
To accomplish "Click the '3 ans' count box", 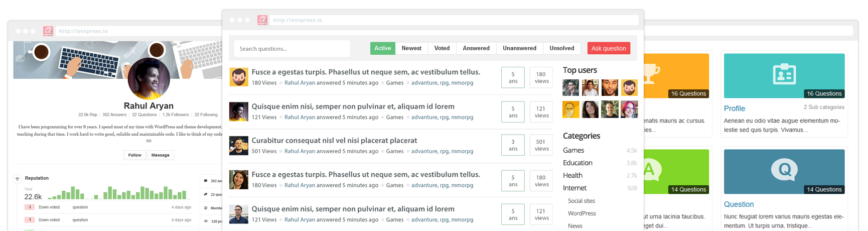I will 513,145.
